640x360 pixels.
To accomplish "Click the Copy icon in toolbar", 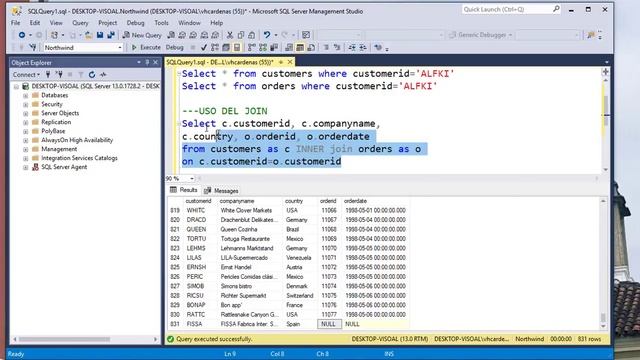I will pos(241,35).
